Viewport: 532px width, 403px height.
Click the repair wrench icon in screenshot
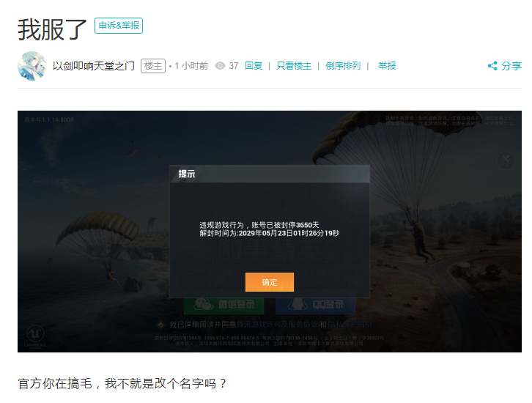pyautogui.click(x=506, y=160)
